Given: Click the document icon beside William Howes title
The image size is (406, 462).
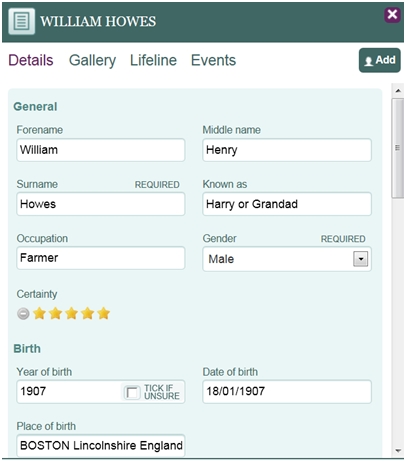Looking at the screenshot, I should pyautogui.click(x=22, y=22).
